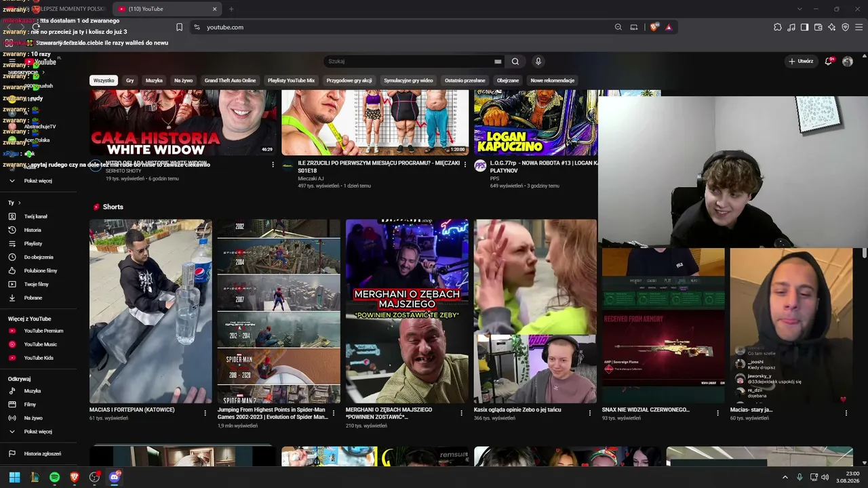Select the Muzyka filter chip
The height and width of the screenshot is (488, 868).
coord(154,81)
